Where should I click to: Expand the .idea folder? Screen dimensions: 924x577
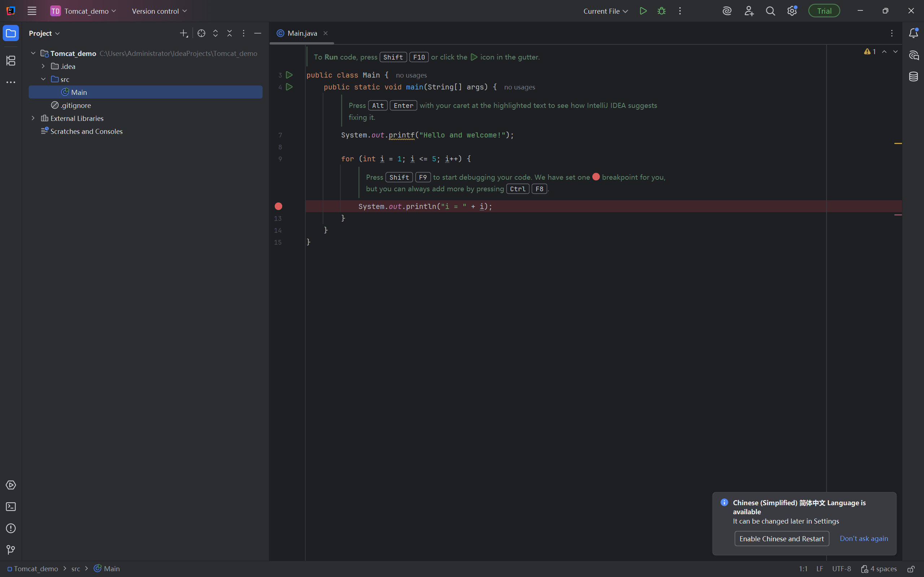tap(43, 66)
